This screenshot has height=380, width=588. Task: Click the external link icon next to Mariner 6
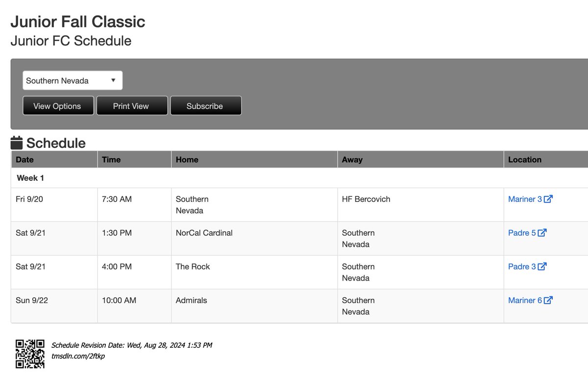(548, 300)
